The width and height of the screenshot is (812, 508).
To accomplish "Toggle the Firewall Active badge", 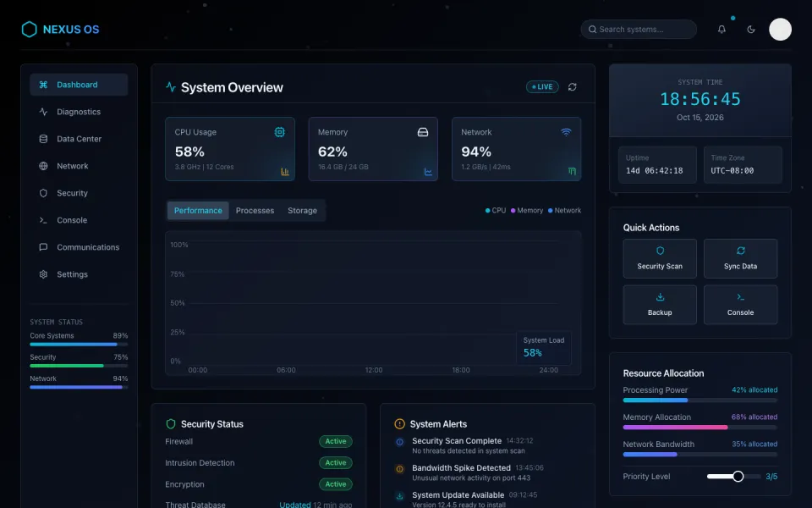I will tap(336, 441).
